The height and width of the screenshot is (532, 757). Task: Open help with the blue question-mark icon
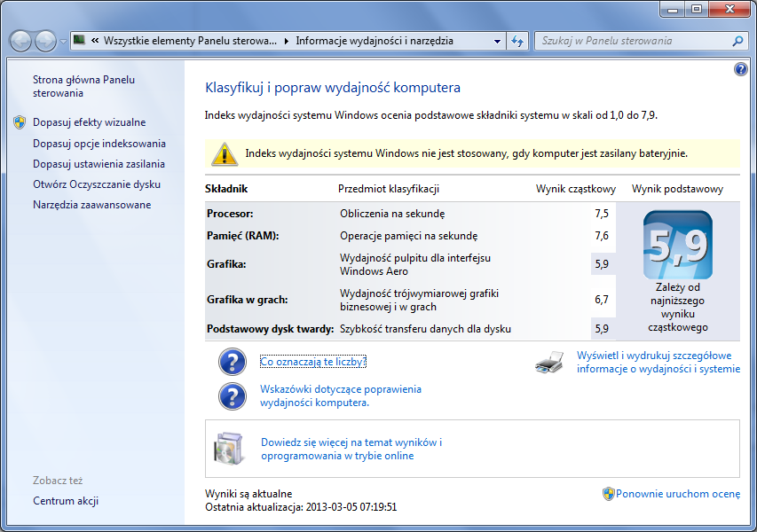(741, 69)
